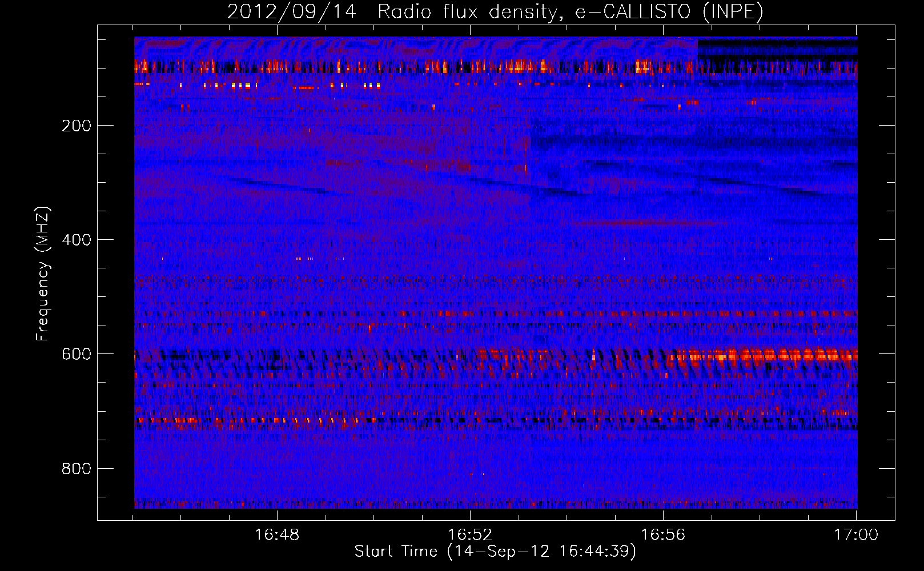Viewport: 924px width, 571px height.
Task: Click the 16:52 time tick label
Action: 470,535
